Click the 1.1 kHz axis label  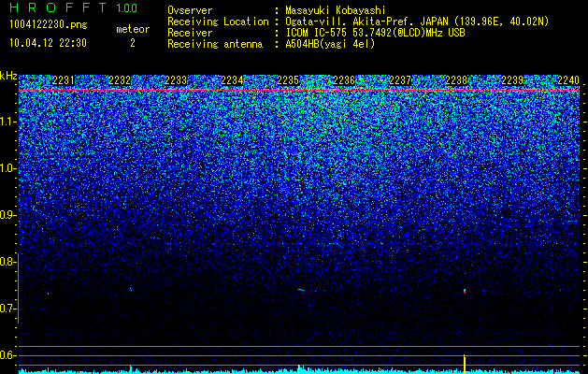7,122
